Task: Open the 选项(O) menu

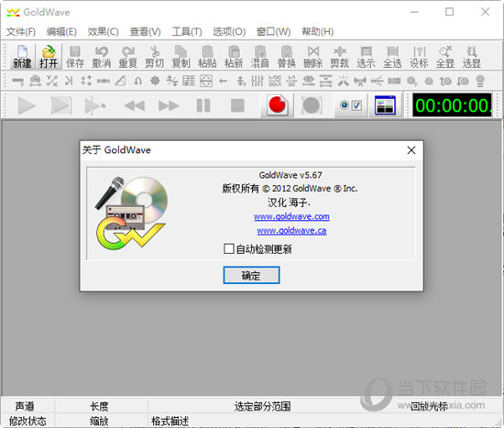Action: pyautogui.click(x=229, y=31)
